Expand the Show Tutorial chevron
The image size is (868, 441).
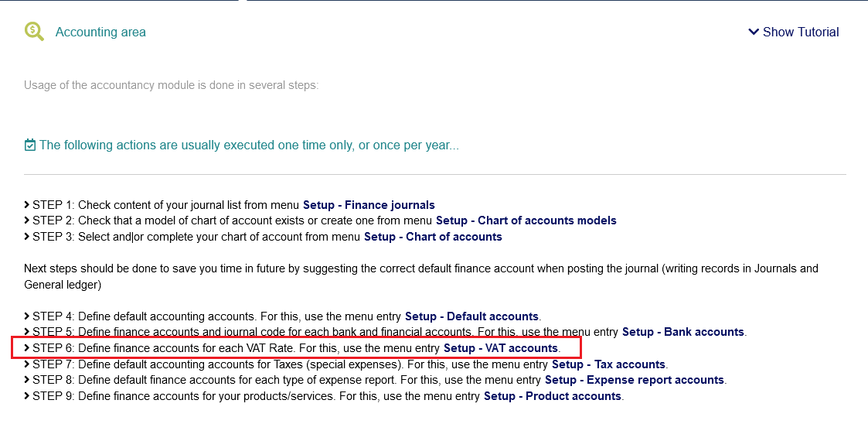pyautogui.click(x=754, y=32)
